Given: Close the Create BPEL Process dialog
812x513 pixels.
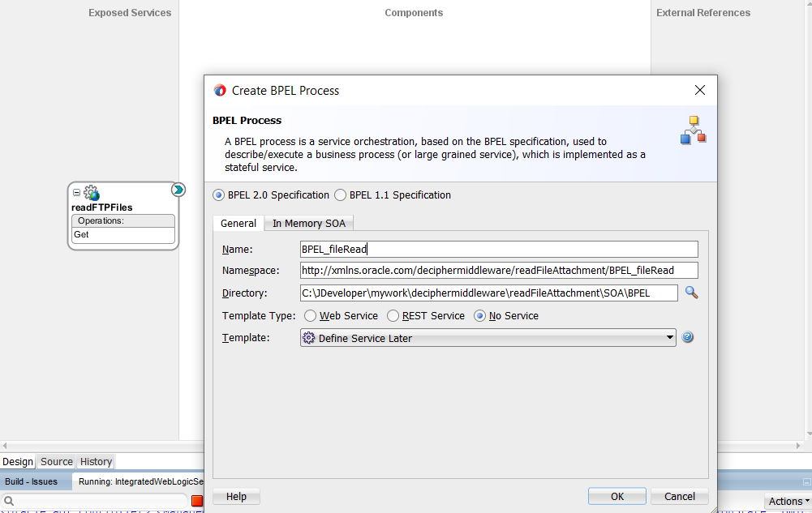Looking at the screenshot, I should (699, 90).
